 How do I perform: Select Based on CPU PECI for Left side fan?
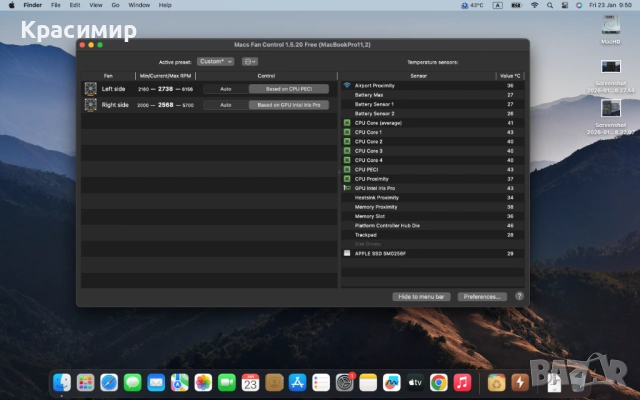tap(289, 89)
